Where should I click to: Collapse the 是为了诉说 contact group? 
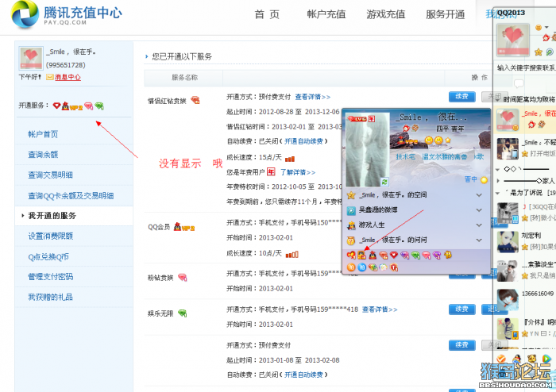[498, 193]
